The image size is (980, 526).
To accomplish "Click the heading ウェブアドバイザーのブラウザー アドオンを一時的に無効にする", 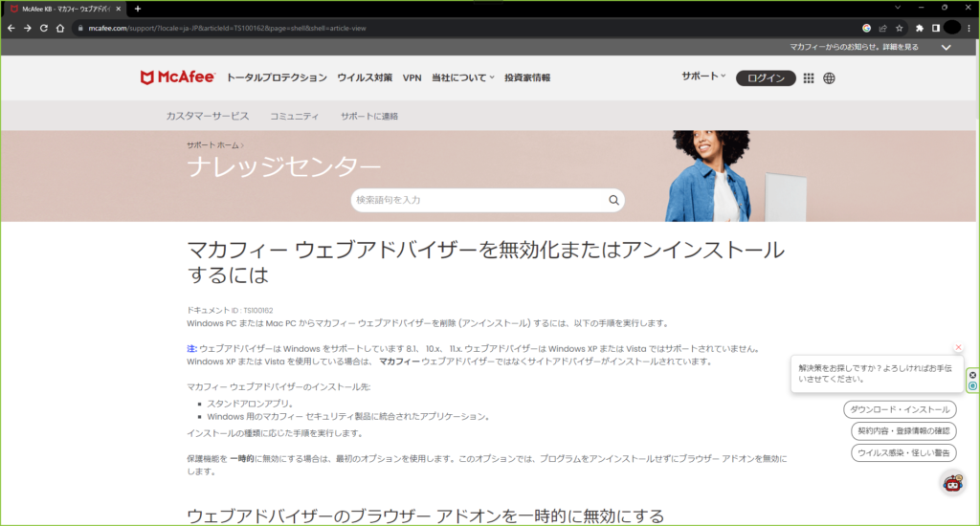I will tap(425, 515).
